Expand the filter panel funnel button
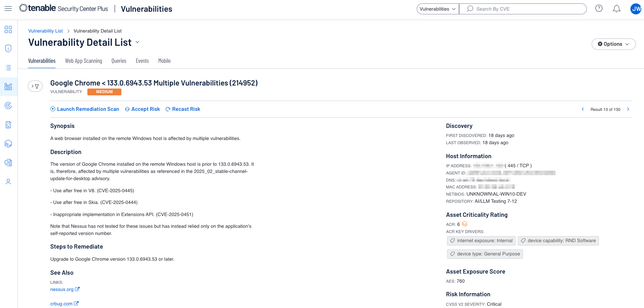 (x=35, y=86)
